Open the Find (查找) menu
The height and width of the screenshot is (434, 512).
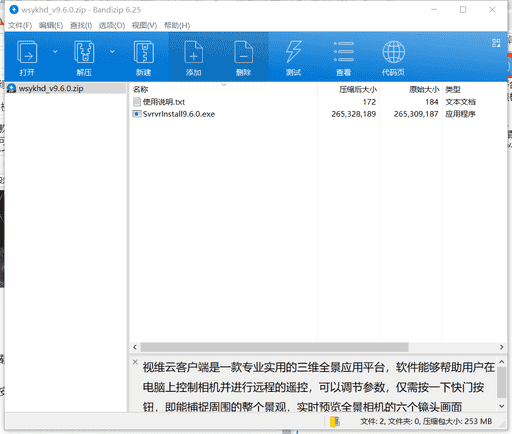click(81, 26)
